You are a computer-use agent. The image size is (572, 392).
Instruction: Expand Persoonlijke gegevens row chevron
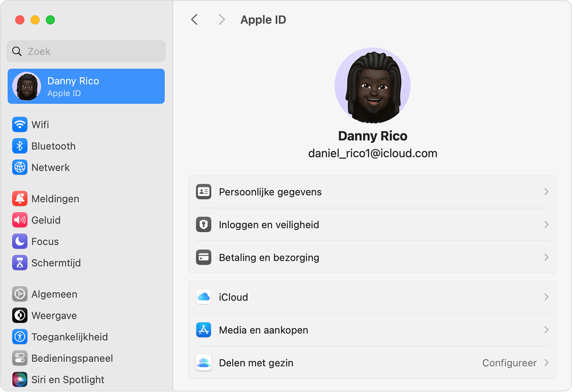click(546, 192)
